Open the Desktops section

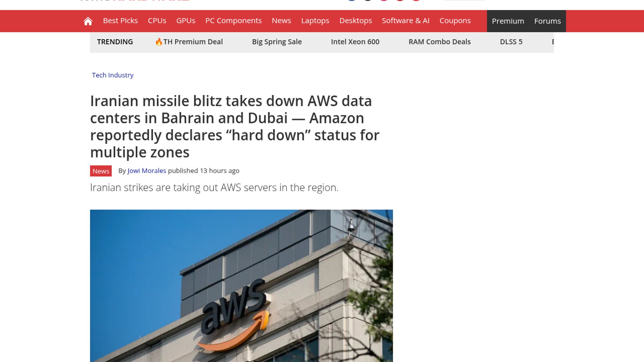point(356,21)
